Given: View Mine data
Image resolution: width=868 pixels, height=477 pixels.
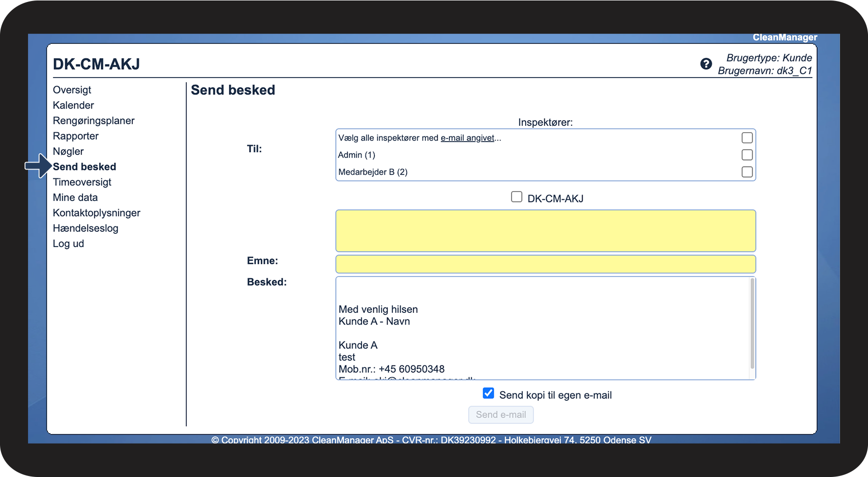Looking at the screenshot, I should pos(75,197).
